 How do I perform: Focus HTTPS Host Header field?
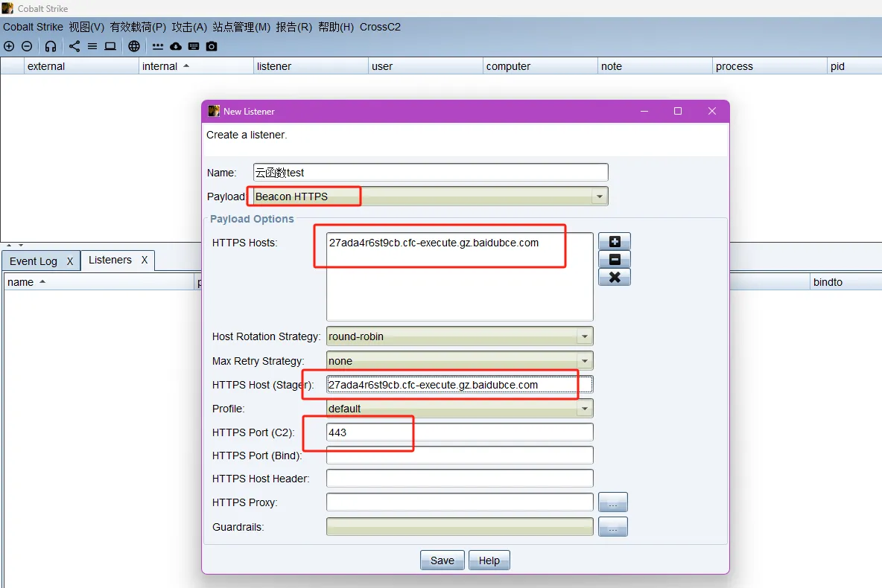coord(460,479)
